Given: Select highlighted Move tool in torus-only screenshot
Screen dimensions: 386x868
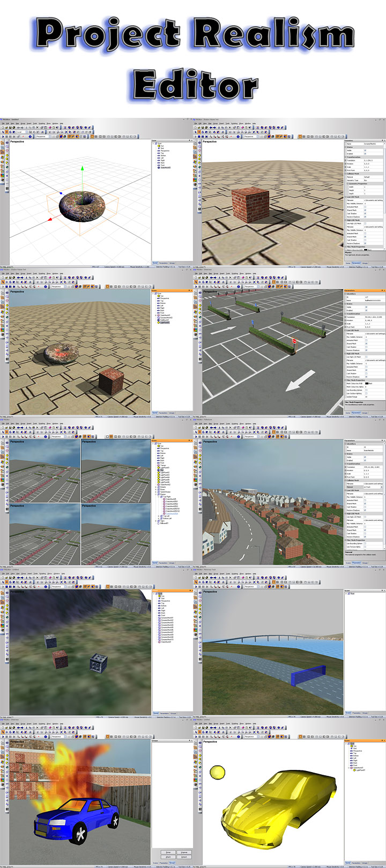Looking at the screenshot, I should click(6, 132).
